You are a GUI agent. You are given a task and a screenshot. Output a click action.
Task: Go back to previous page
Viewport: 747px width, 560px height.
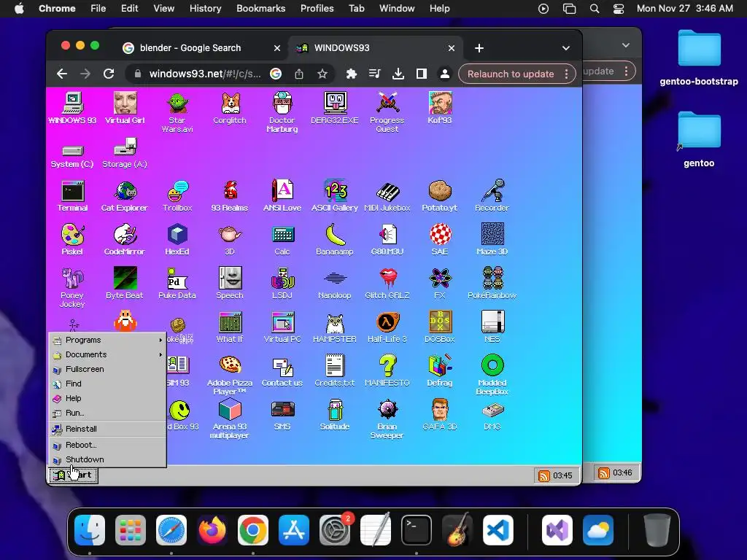click(62, 74)
